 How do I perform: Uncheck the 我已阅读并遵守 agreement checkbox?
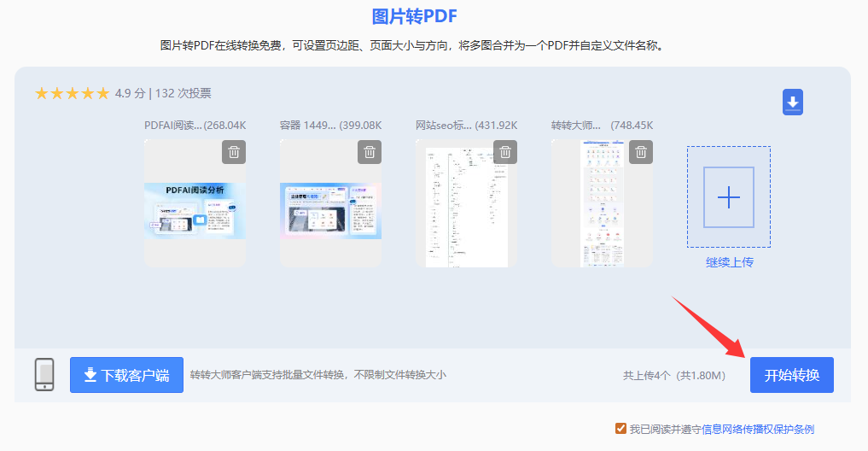click(620, 429)
